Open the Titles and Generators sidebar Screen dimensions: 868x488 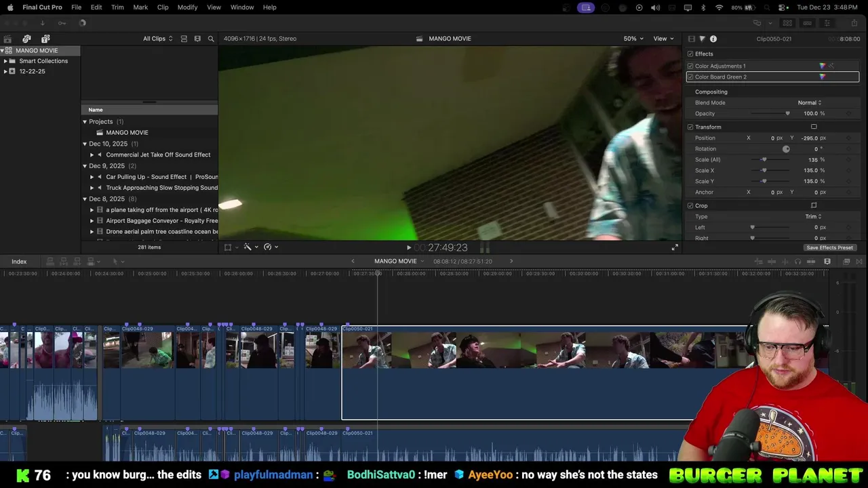(x=45, y=39)
